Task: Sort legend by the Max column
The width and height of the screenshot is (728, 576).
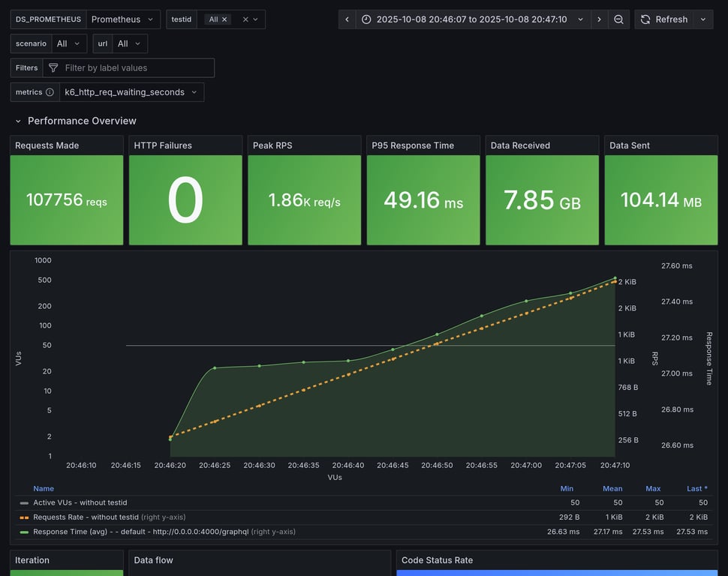Action: coord(653,488)
